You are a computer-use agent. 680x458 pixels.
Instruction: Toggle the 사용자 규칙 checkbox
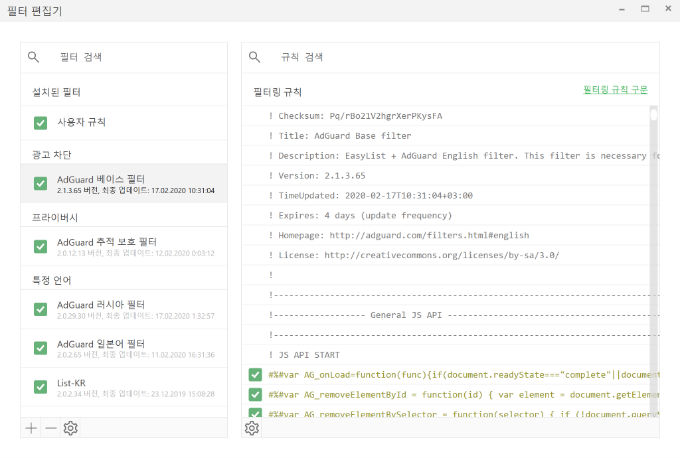click(40, 123)
